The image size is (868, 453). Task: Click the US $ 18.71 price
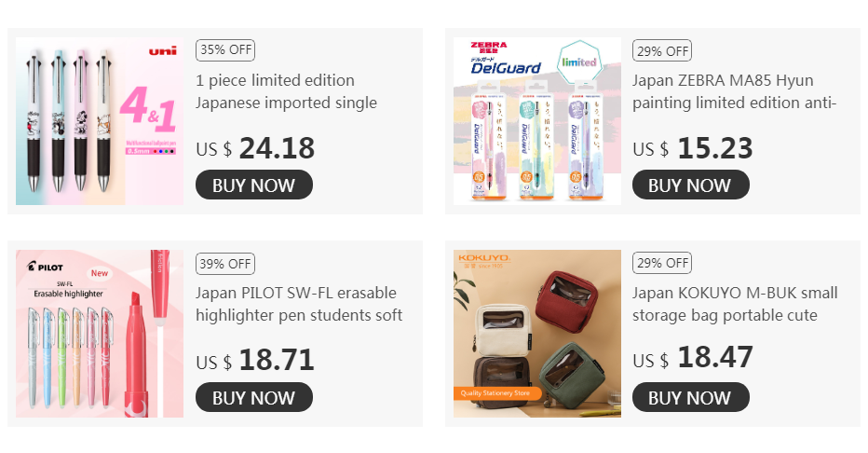point(255,361)
